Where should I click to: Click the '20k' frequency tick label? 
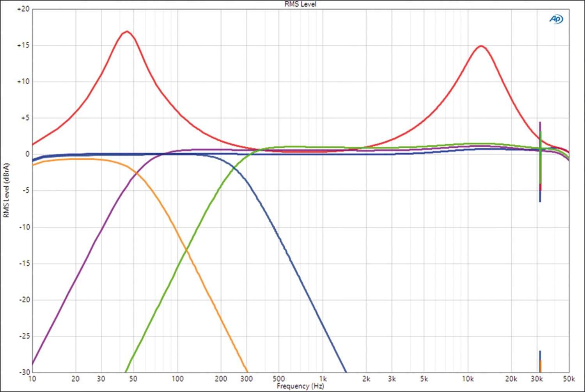pyautogui.click(x=511, y=379)
